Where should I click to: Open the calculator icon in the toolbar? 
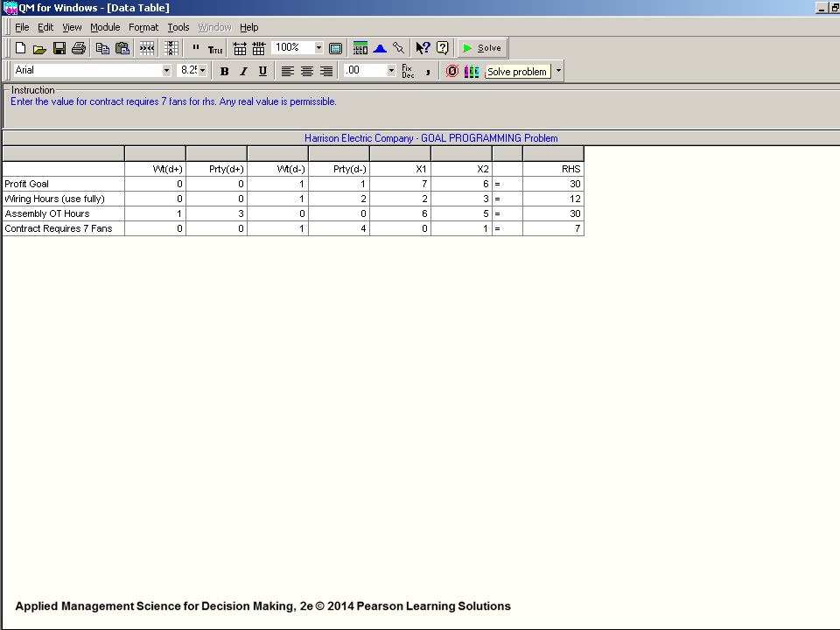(360, 48)
